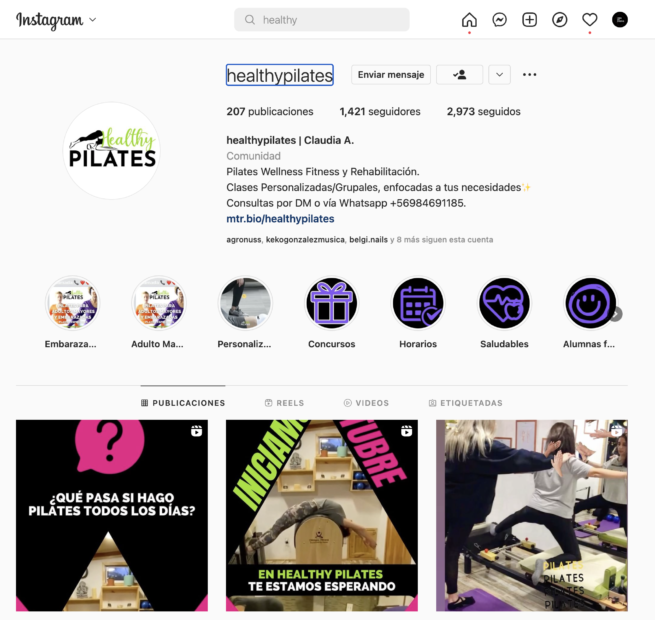655x620 pixels.
Task: Open the activity heart icon
Action: tap(590, 20)
